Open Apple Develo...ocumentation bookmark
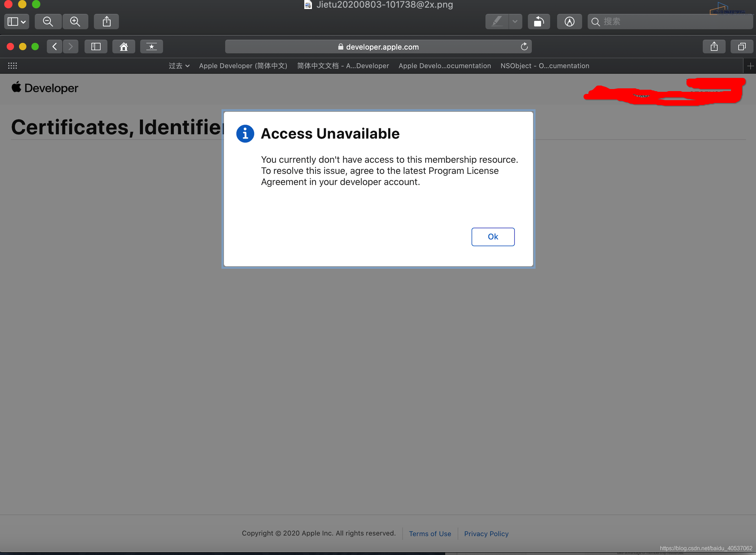The image size is (756, 555). click(445, 66)
